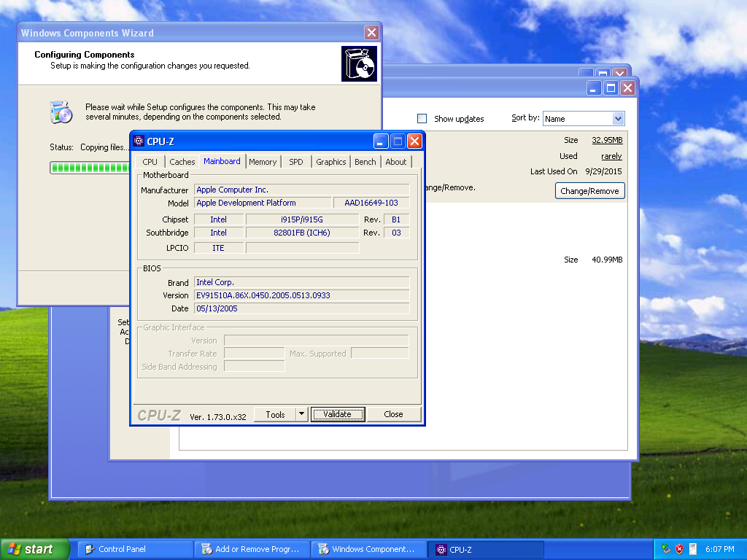Open the Graphics tab
This screenshot has height=560, width=747.
331,162
